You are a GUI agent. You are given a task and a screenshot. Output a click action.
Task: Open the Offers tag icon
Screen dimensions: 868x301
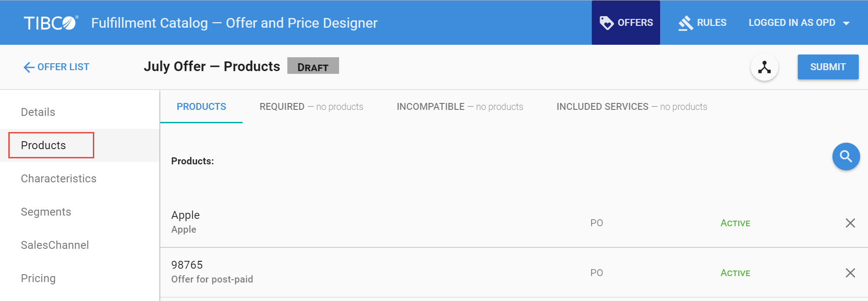point(606,23)
